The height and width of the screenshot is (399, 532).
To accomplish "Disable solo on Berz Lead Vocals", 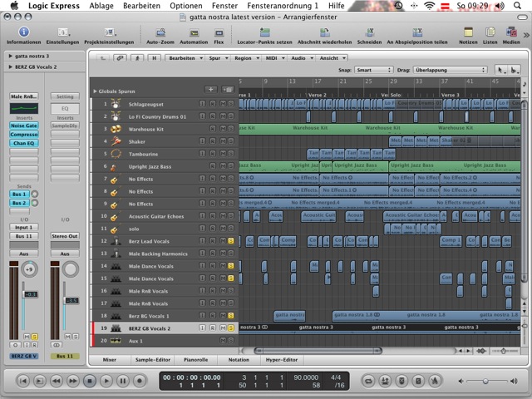I will 231,241.
